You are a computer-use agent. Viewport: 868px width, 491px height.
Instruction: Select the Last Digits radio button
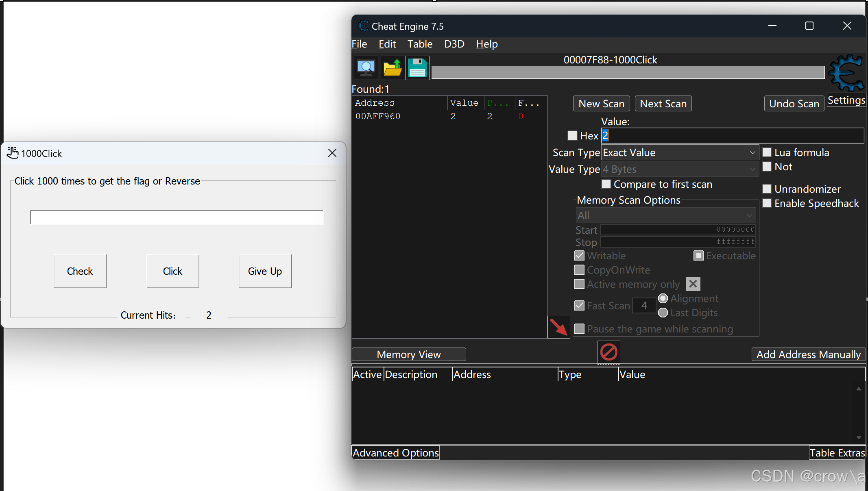point(663,313)
